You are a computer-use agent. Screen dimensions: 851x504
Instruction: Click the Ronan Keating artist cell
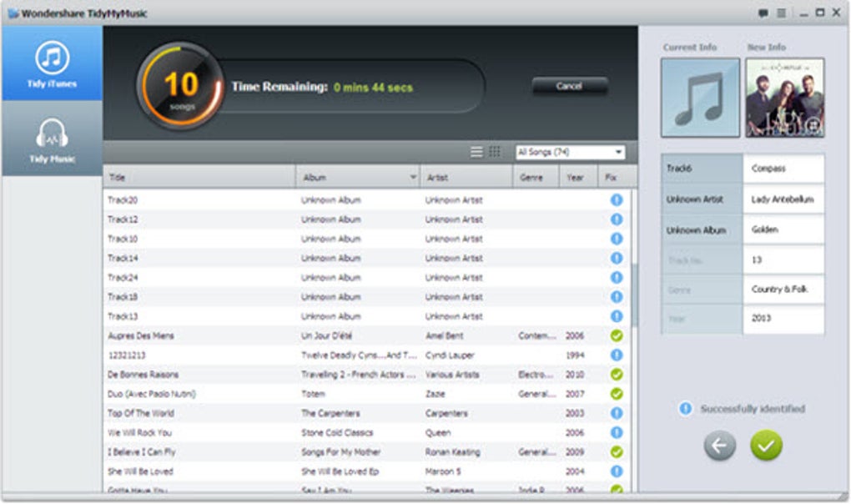click(x=453, y=452)
